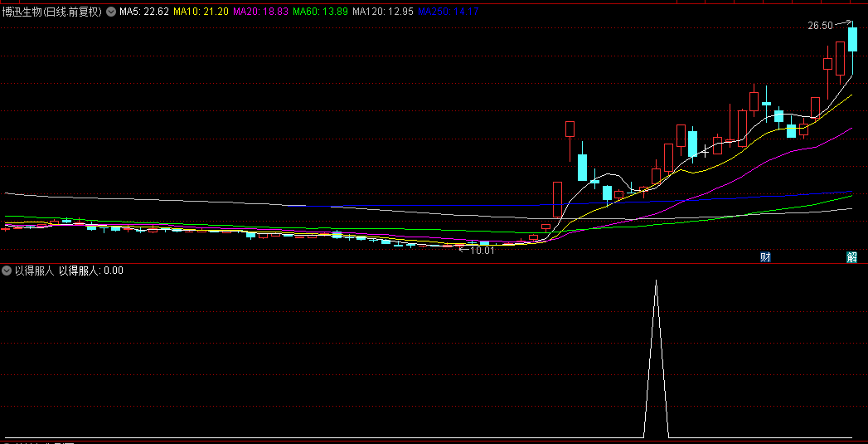Click the 10.01 low price label
Image resolution: width=868 pixels, height=444 pixels.
[x=482, y=250]
